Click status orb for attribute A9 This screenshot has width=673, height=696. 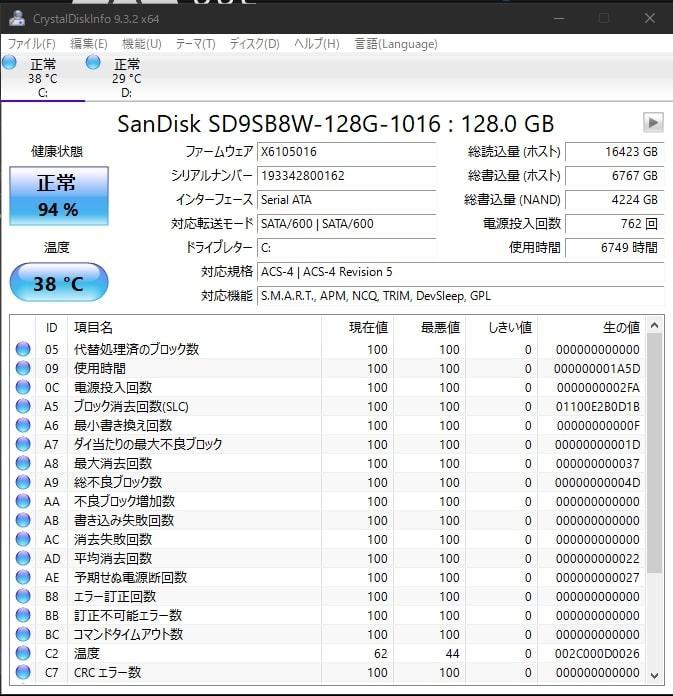click(23, 482)
